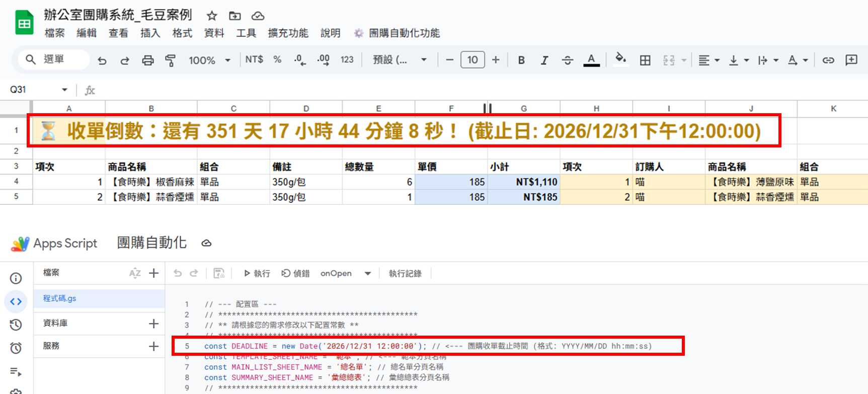Open the 擴充功能 menu

(x=288, y=33)
